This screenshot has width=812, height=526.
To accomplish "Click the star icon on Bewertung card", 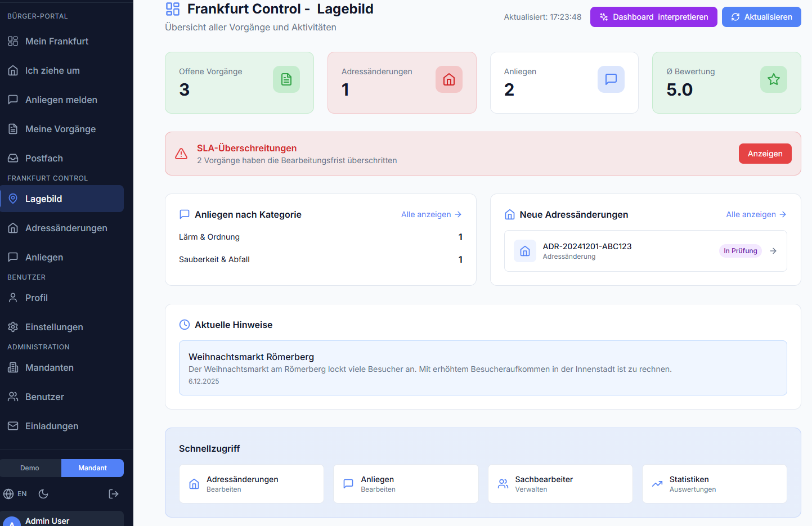I will click(773, 79).
